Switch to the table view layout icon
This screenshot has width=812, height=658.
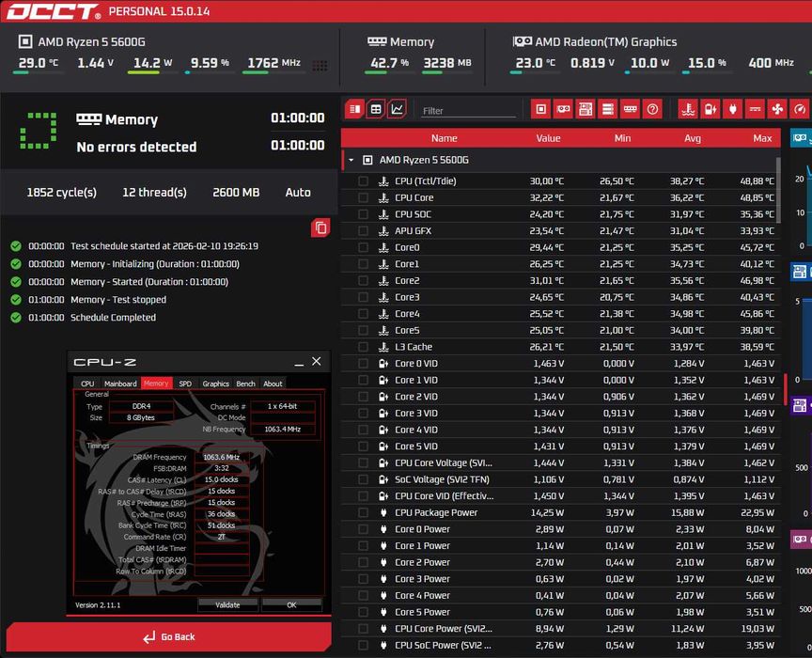376,109
